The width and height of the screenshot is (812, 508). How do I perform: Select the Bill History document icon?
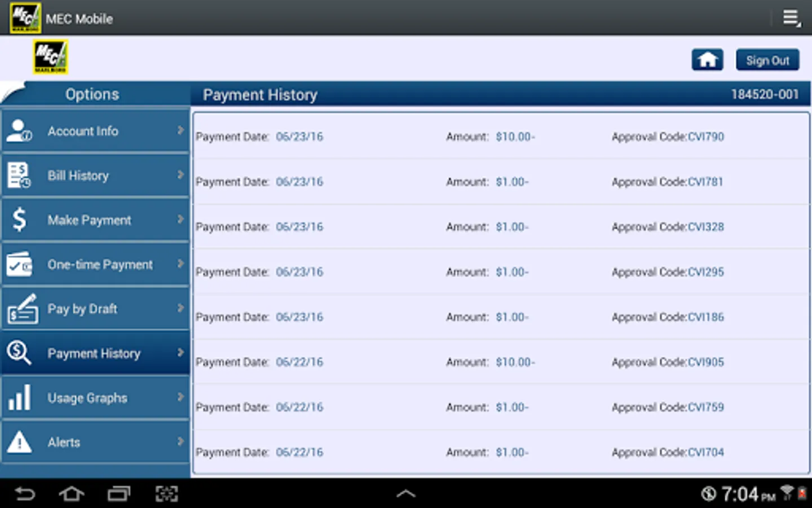pos(19,175)
